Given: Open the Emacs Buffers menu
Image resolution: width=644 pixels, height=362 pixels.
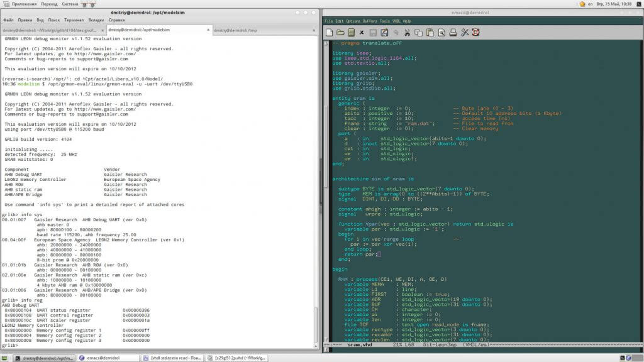Looking at the screenshot, I should [370, 21].
